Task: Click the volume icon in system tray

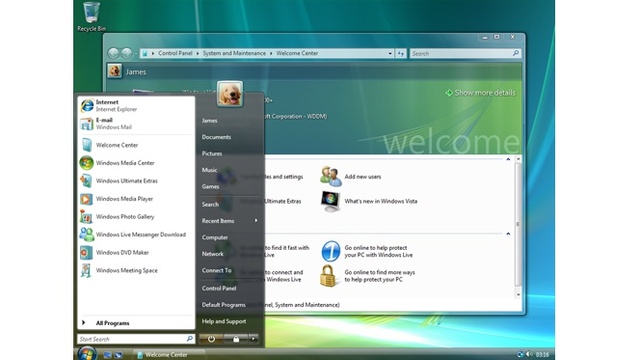Action: coord(529,354)
